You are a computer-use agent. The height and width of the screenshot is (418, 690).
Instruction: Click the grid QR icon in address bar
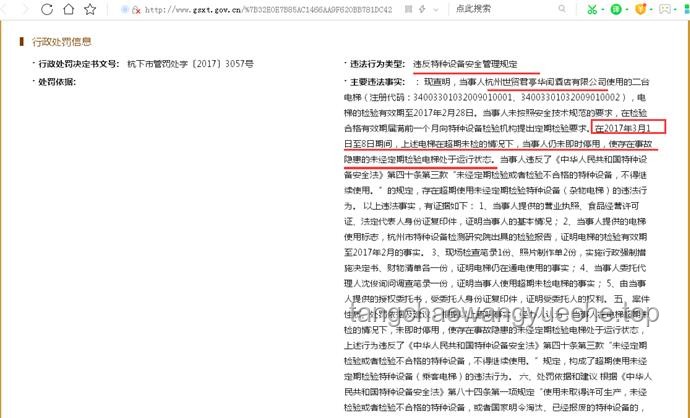(x=408, y=9)
